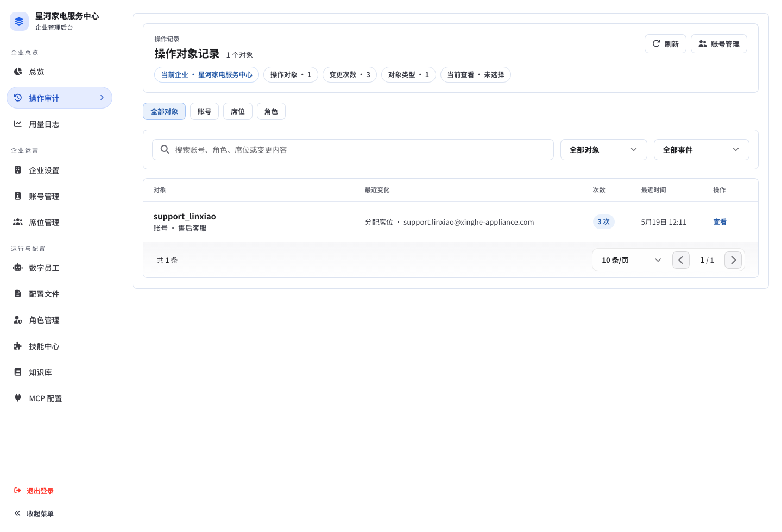782x532 pixels.
Task: Click the support_linxiao object name
Action: (x=185, y=216)
